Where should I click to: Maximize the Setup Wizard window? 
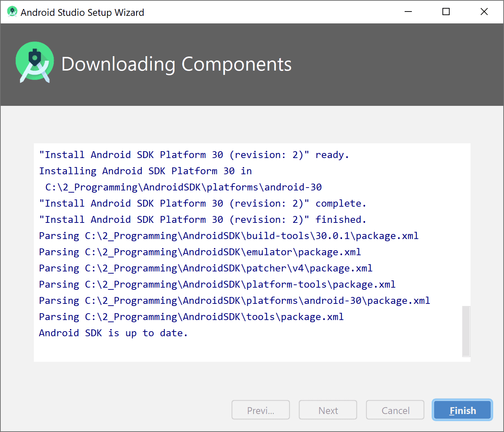(446, 12)
